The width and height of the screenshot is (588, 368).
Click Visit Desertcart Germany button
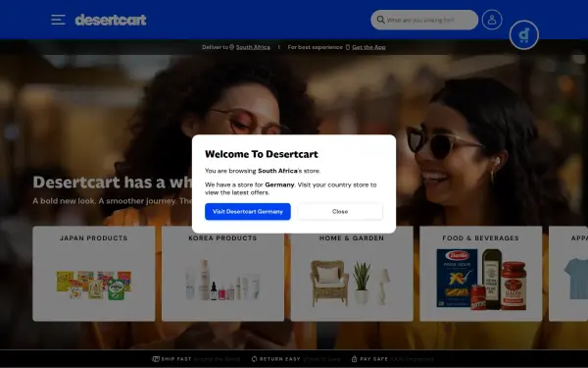tap(248, 211)
